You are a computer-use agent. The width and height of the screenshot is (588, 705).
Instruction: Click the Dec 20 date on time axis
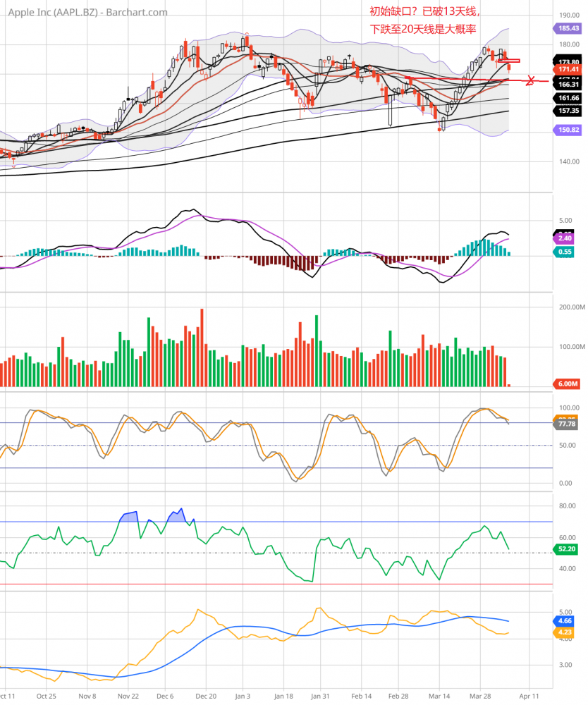(207, 694)
